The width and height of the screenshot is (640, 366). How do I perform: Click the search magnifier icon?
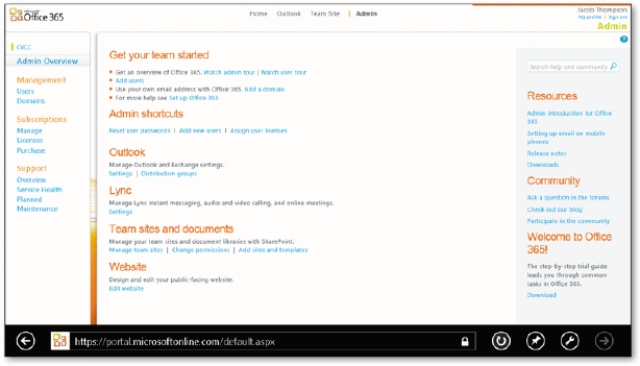point(613,66)
